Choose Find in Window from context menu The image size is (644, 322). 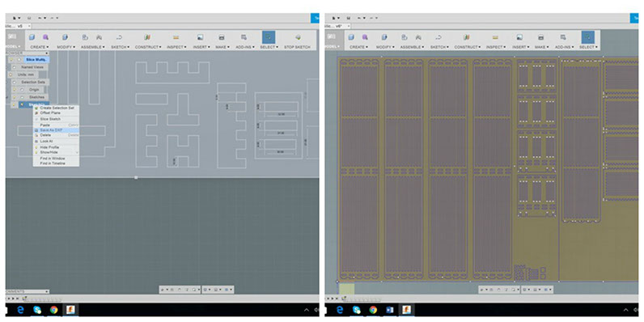coord(57,158)
